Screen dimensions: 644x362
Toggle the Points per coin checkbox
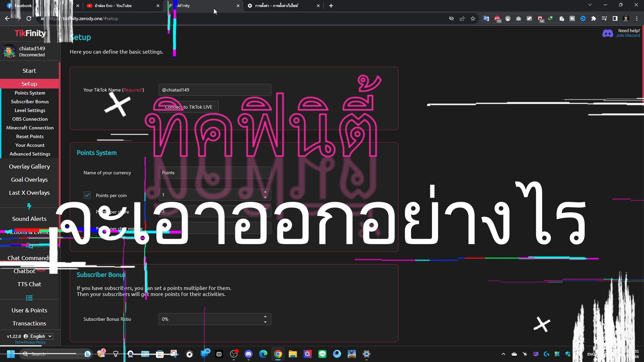point(87,195)
